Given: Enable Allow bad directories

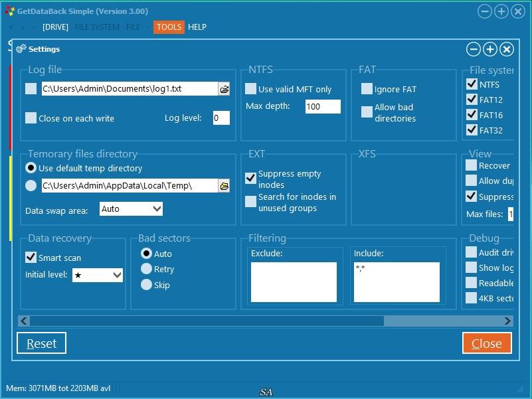Looking at the screenshot, I should pyautogui.click(x=367, y=112).
